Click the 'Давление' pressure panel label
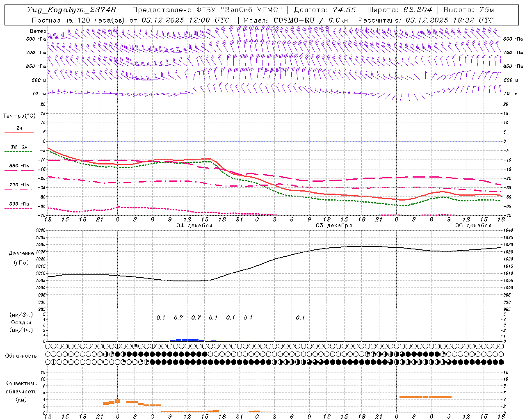Viewport: 525px width, 420px height. click(x=21, y=253)
